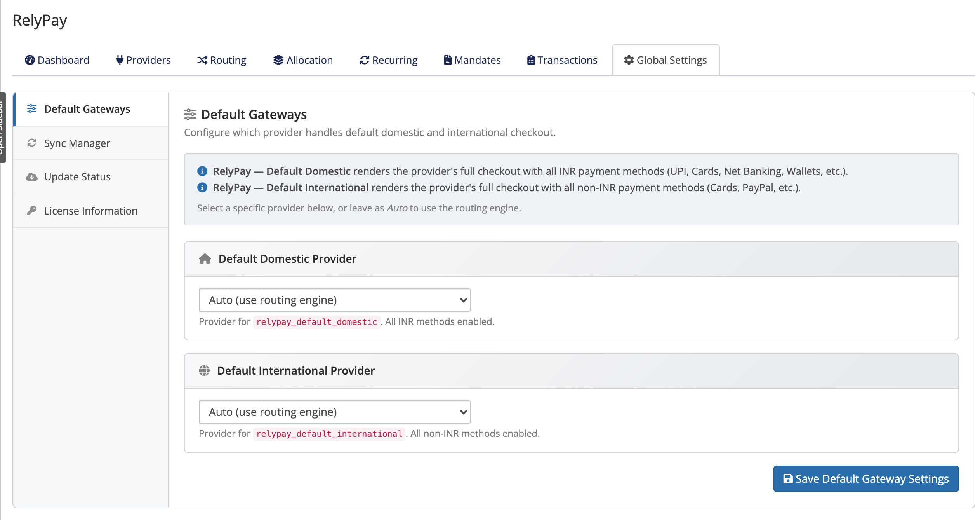
Task: Open Sync Manager in the sidebar
Action: pos(91,143)
